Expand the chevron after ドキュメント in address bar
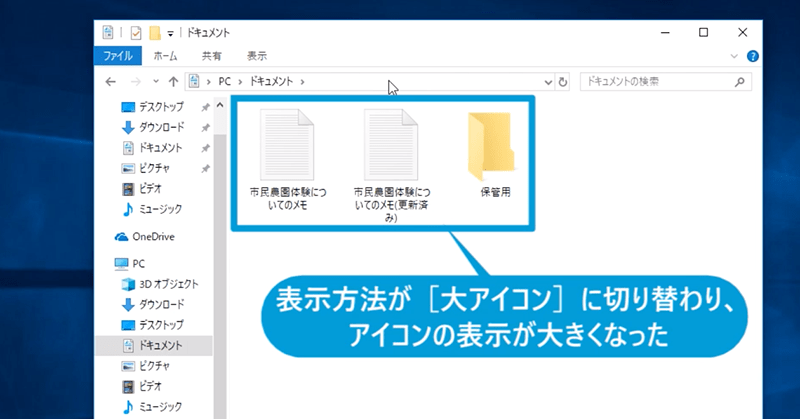 (x=302, y=82)
